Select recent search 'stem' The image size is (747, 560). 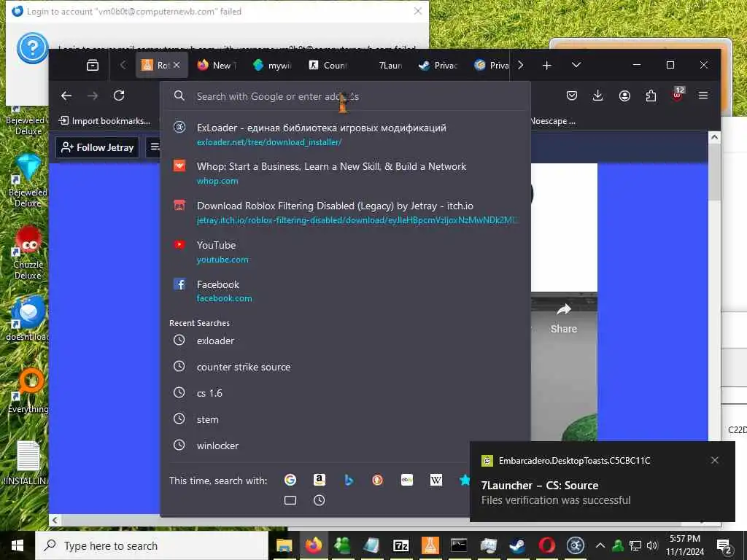pos(345,419)
